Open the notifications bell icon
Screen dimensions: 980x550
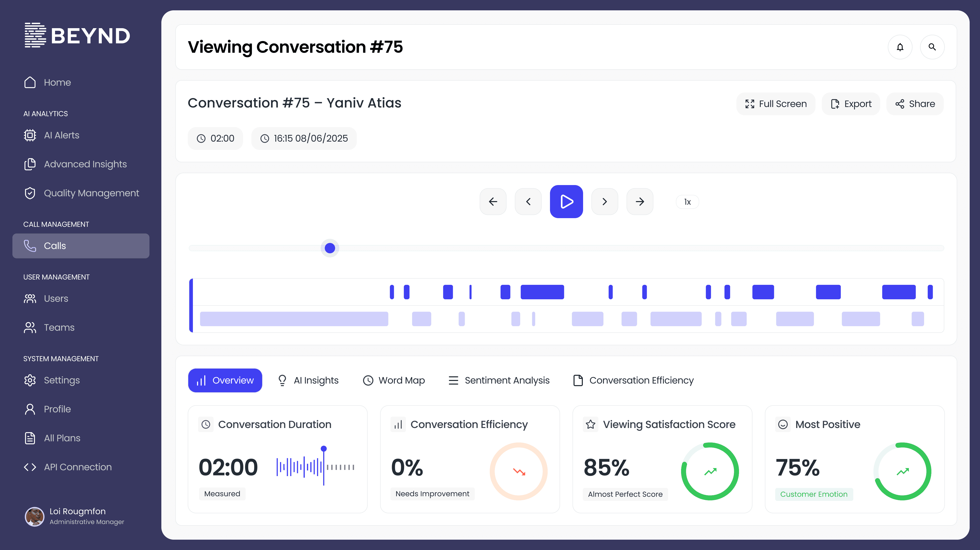point(900,47)
